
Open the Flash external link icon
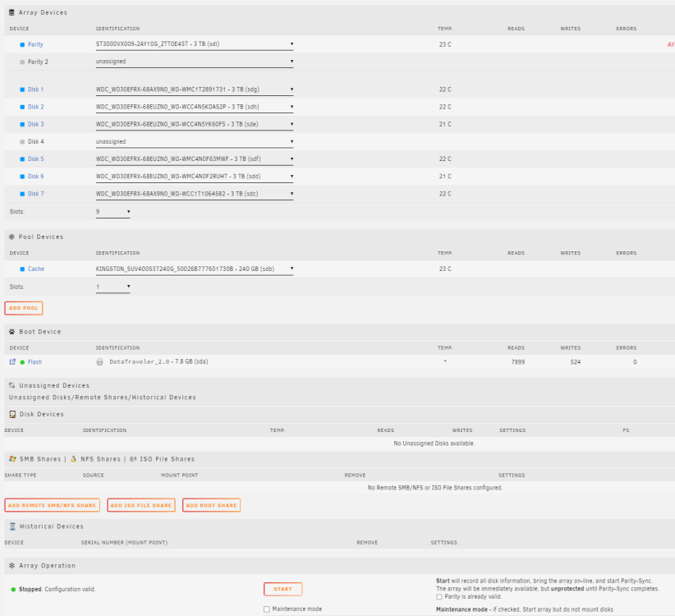[x=12, y=362]
